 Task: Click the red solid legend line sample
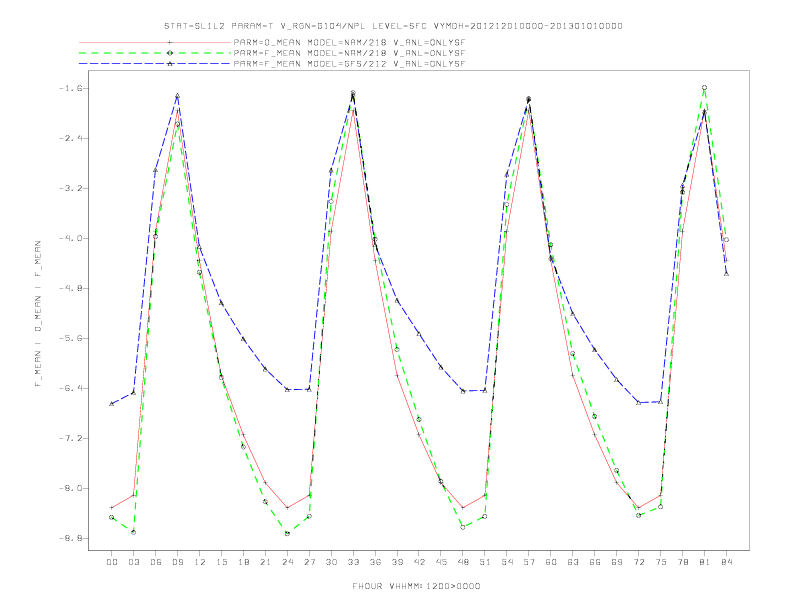[155, 42]
